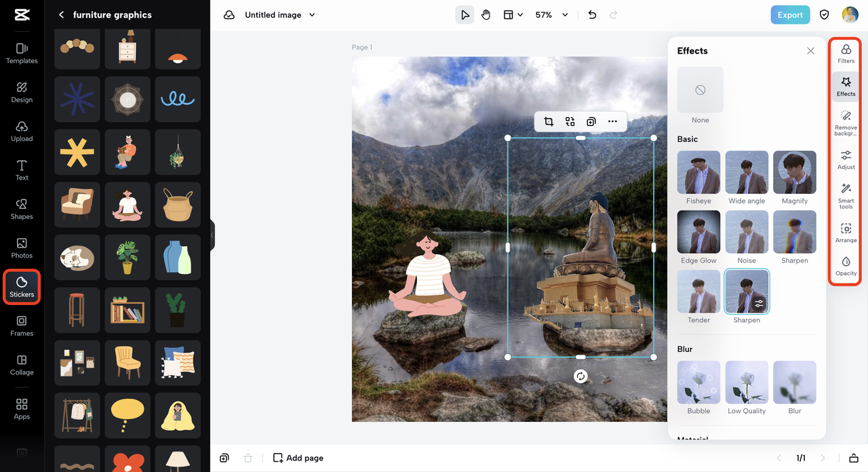Open the Apps panel
868x472 pixels.
22,409
